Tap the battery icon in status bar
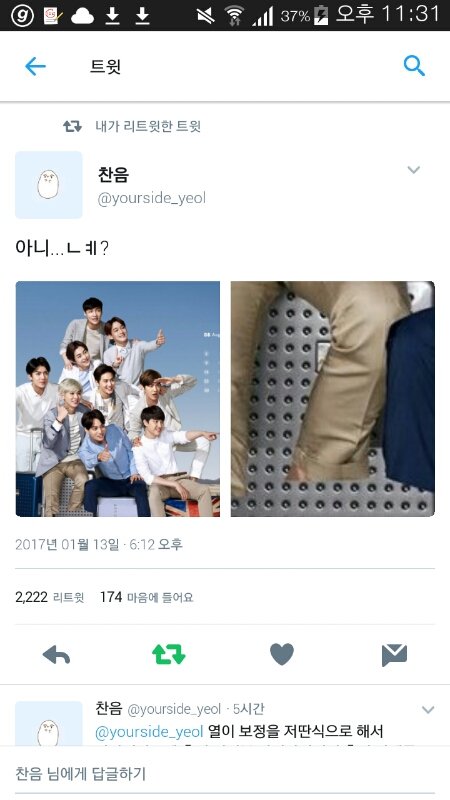 coord(321,15)
